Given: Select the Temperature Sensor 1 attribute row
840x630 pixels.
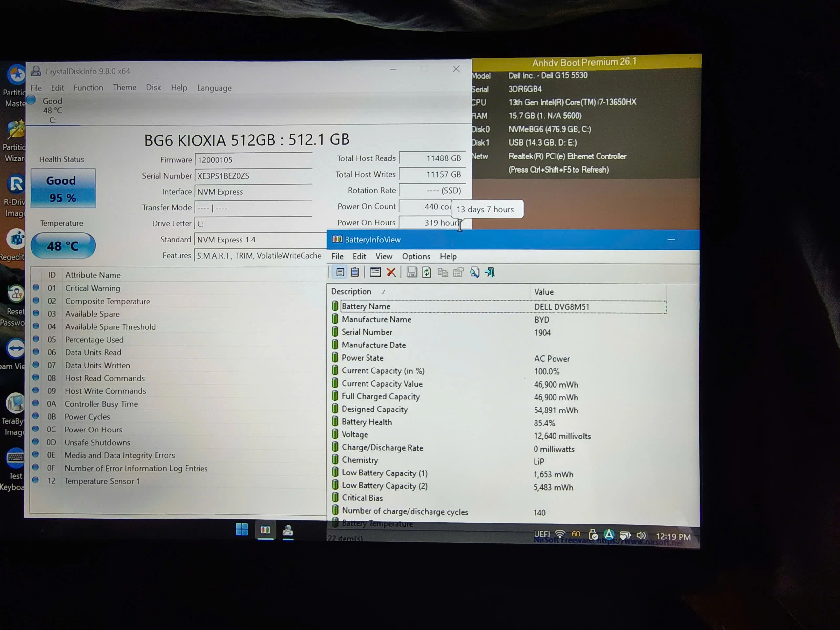Looking at the screenshot, I should [178, 481].
